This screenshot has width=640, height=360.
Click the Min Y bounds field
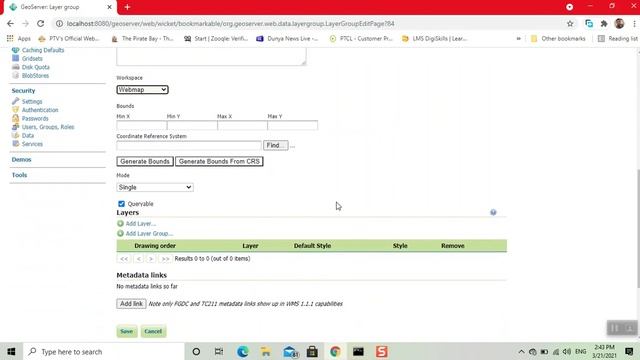click(x=192, y=125)
